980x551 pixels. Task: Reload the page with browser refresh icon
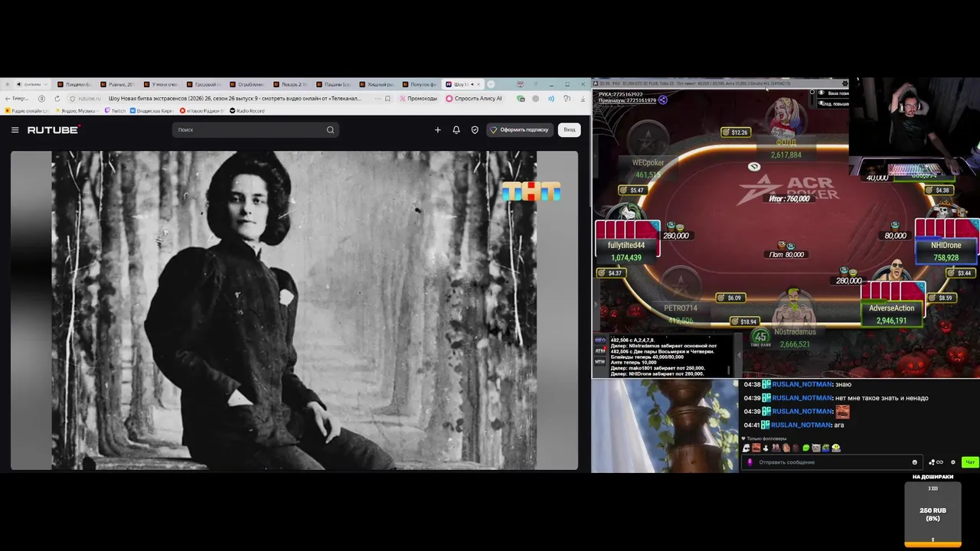(x=57, y=99)
